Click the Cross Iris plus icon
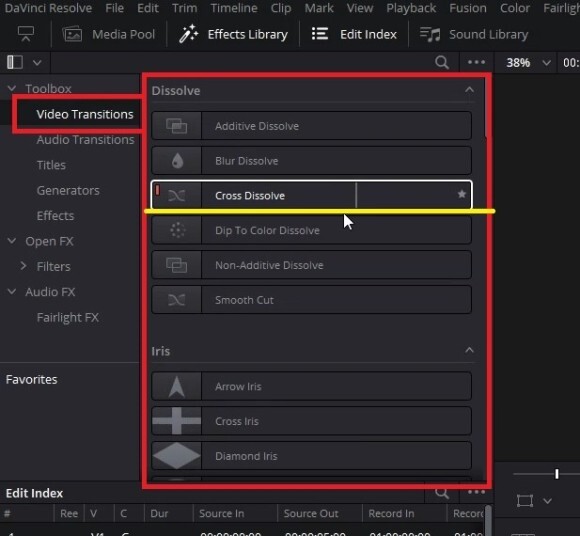The image size is (580, 536). (176, 421)
